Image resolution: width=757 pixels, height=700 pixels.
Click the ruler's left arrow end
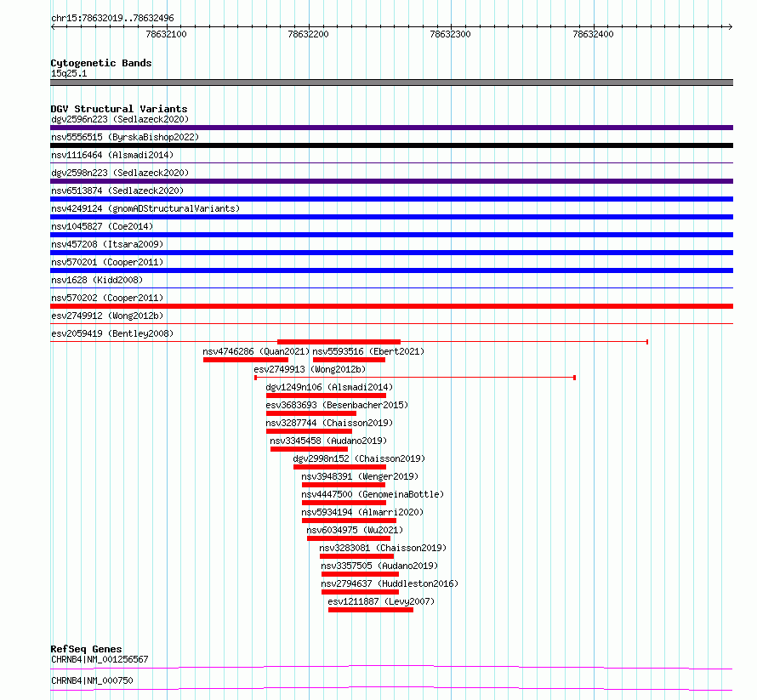[53, 27]
